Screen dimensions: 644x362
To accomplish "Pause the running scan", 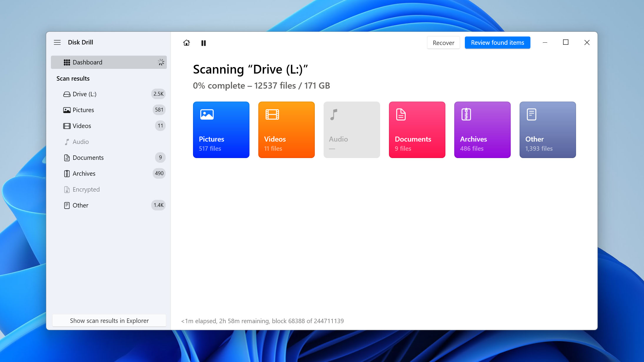I will pos(204,43).
